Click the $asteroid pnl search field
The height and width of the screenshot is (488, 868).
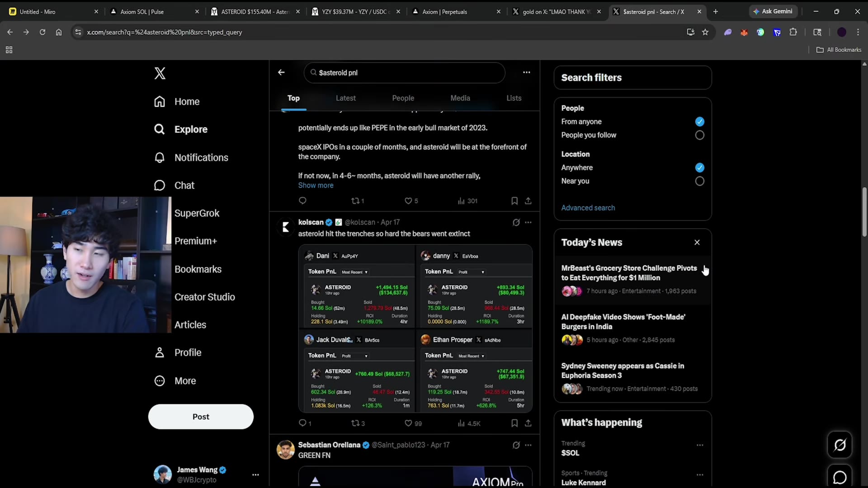404,73
